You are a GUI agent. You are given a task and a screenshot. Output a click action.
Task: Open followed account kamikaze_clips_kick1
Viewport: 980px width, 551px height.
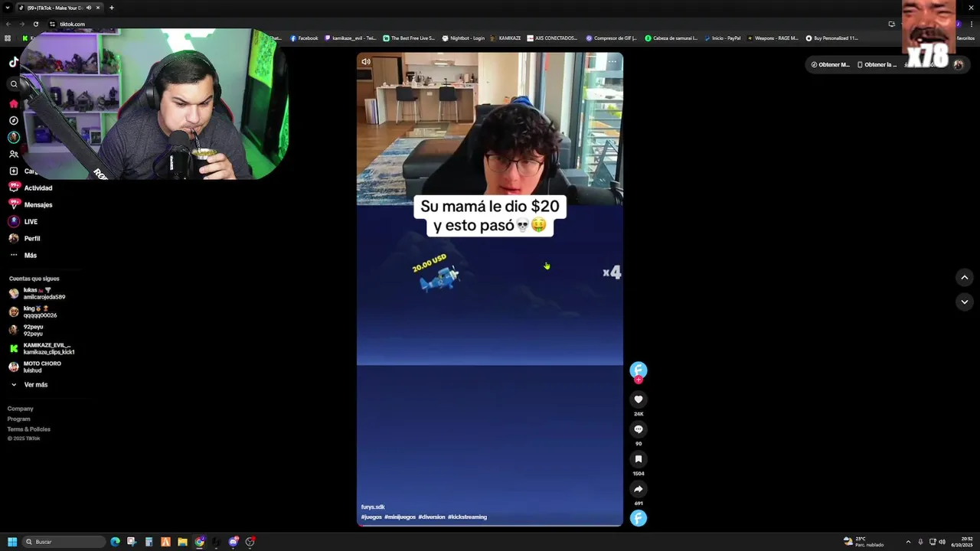coord(42,348)
